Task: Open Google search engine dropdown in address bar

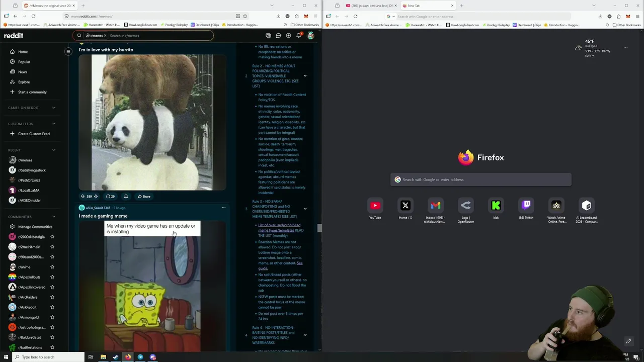Action: pos(390,16)
